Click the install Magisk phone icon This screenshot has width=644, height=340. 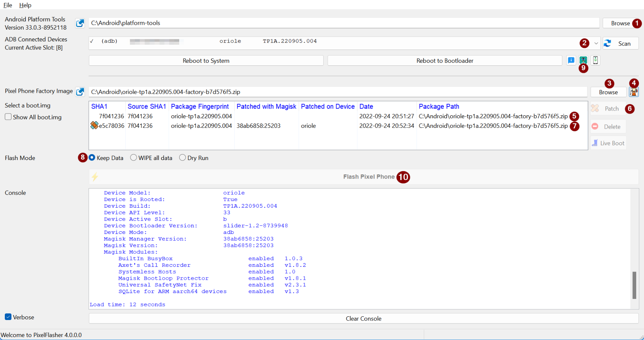point(596,60)
